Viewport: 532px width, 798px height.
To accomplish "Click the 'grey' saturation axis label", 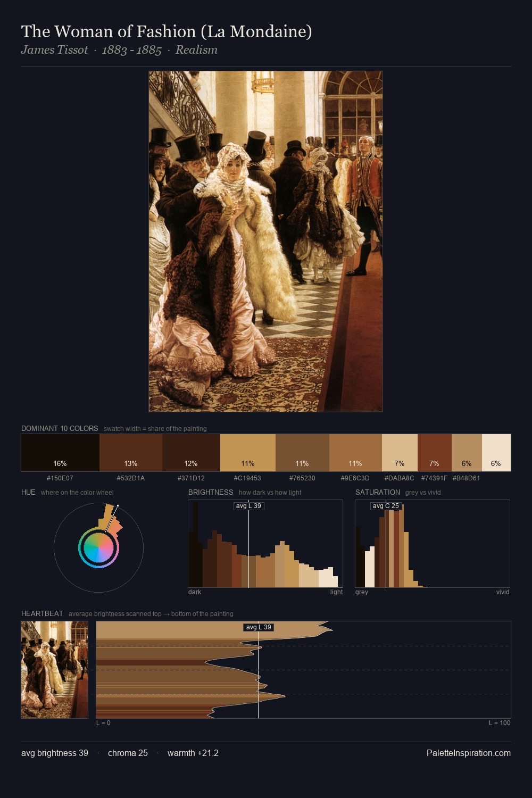I will point(362,592).
